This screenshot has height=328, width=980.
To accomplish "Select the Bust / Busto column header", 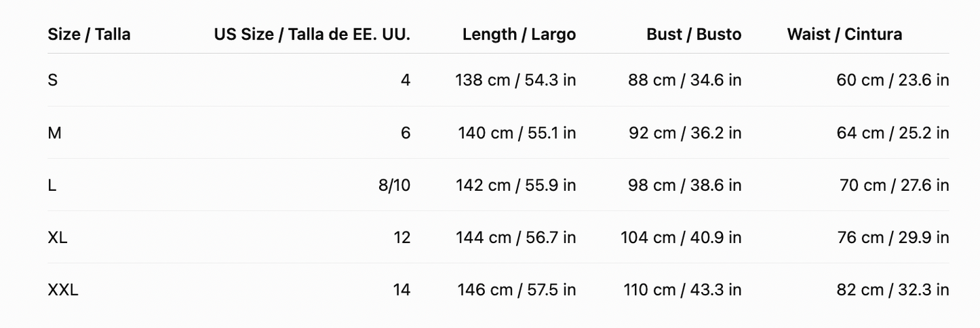I will pos(694,34).
